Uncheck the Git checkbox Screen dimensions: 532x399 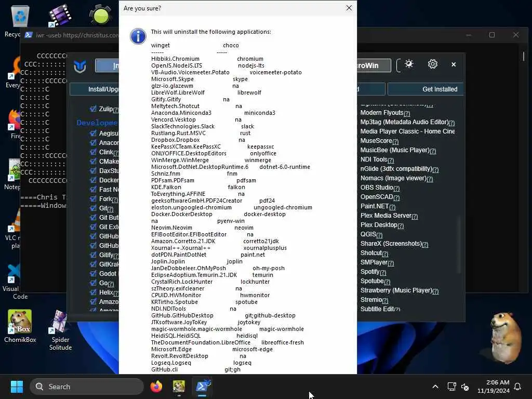tap(94, 208)
